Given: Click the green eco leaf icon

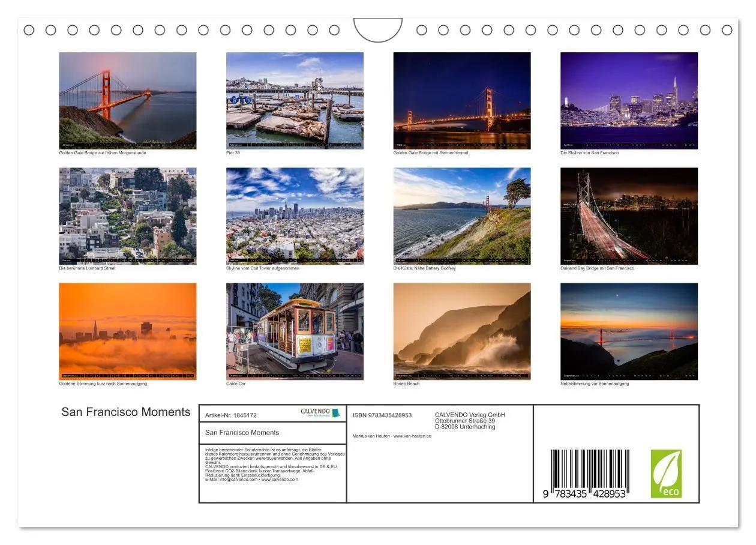Looking at the screenshot, I should 666,474.
